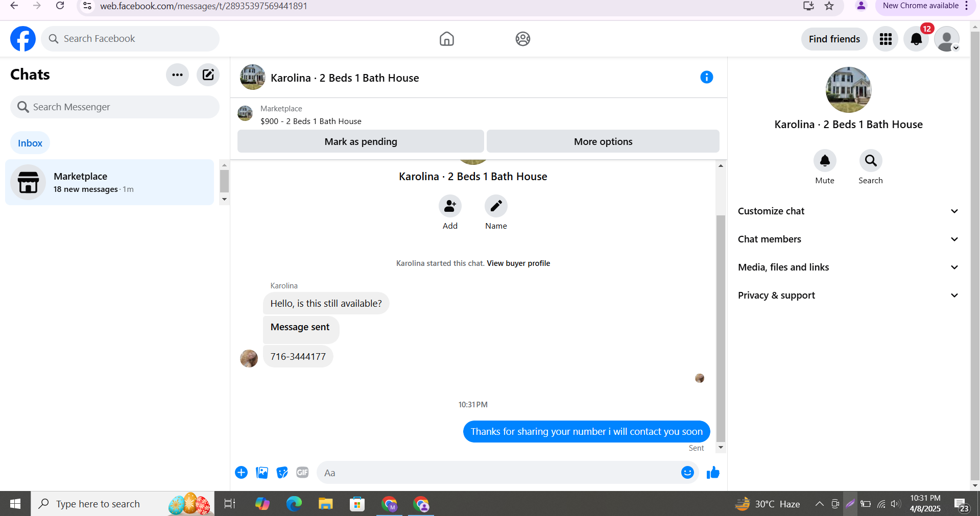Image resolution: width=980 pixels, height=516 pixels.
Task: Open the 30°C Haze weather widget
Action: pos(768,504)
